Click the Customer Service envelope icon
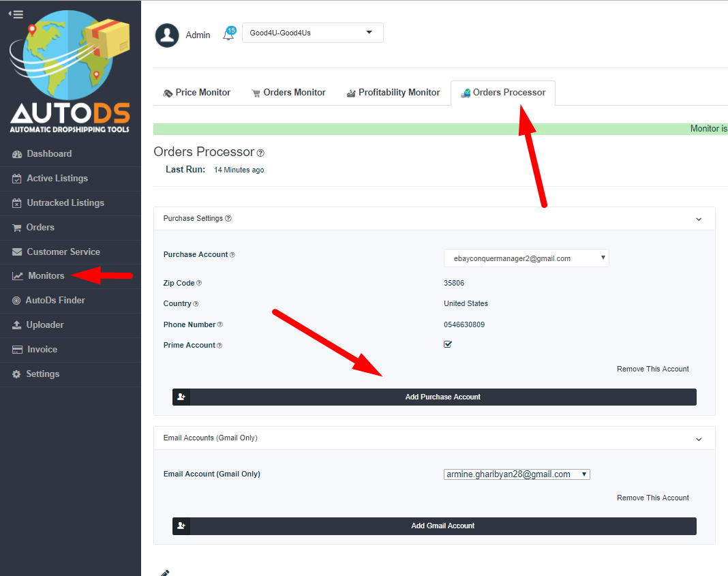The width and height of the screenshot is (728, 576). [17, 252]
